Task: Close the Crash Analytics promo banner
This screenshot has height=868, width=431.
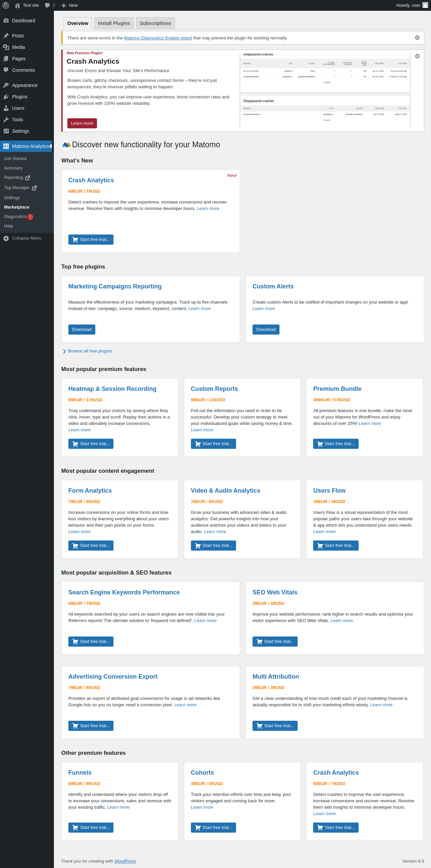Action: [417, 56]
